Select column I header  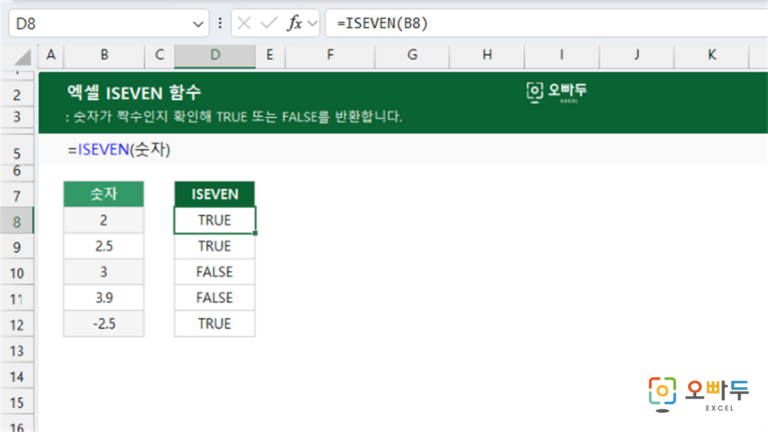coord(562,55)
